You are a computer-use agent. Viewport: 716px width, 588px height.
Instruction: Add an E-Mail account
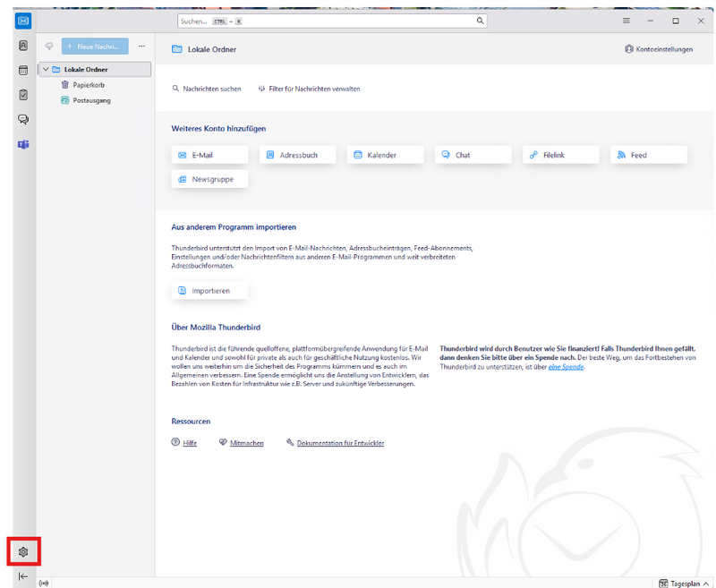click(210, 155)
